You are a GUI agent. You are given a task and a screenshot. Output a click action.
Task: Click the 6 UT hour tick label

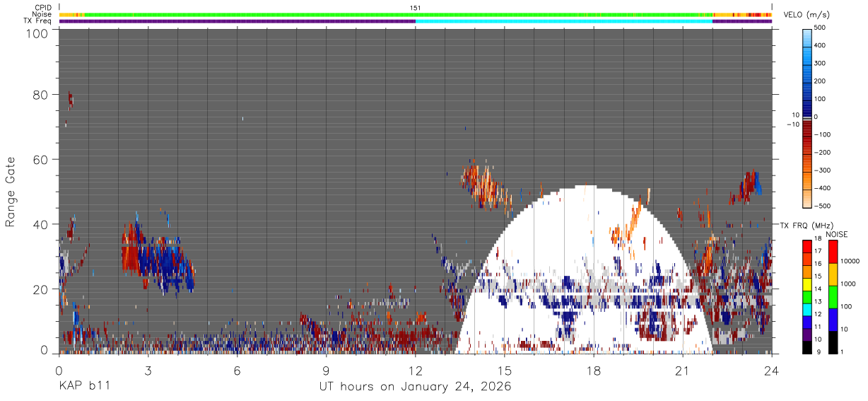point(237,370)
